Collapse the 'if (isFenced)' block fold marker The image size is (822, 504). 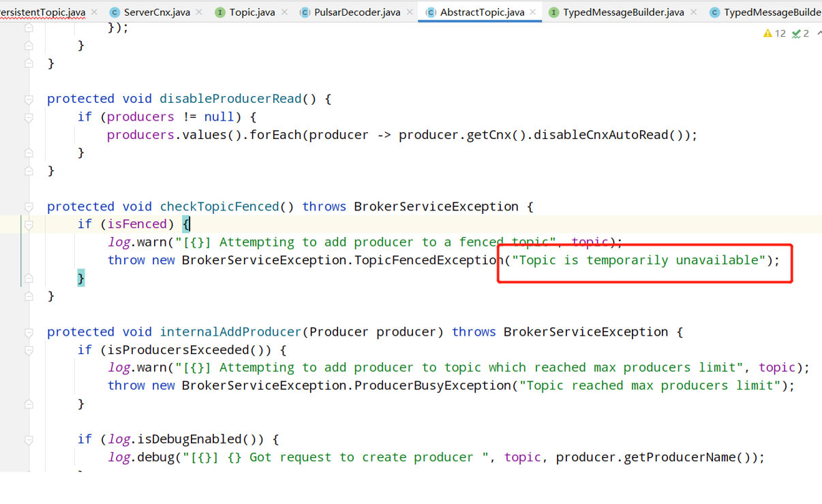coord(29,224)
